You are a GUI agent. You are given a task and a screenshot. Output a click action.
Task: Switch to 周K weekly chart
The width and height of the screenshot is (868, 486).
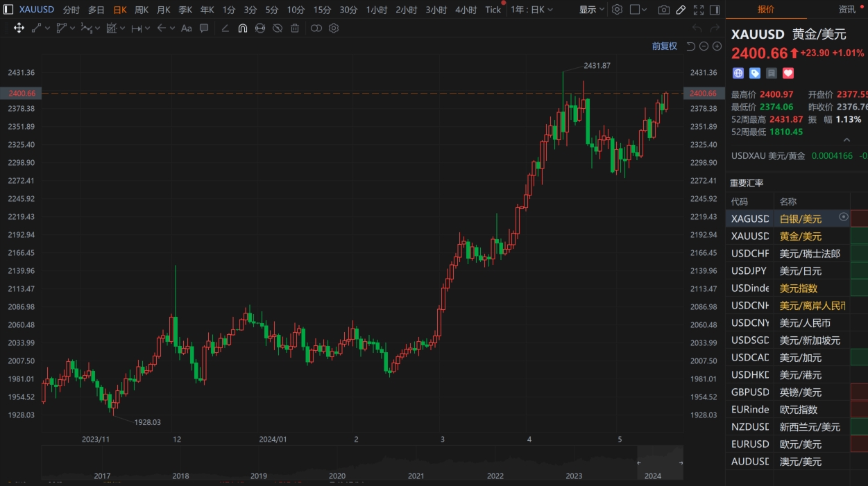click(142, 10)
